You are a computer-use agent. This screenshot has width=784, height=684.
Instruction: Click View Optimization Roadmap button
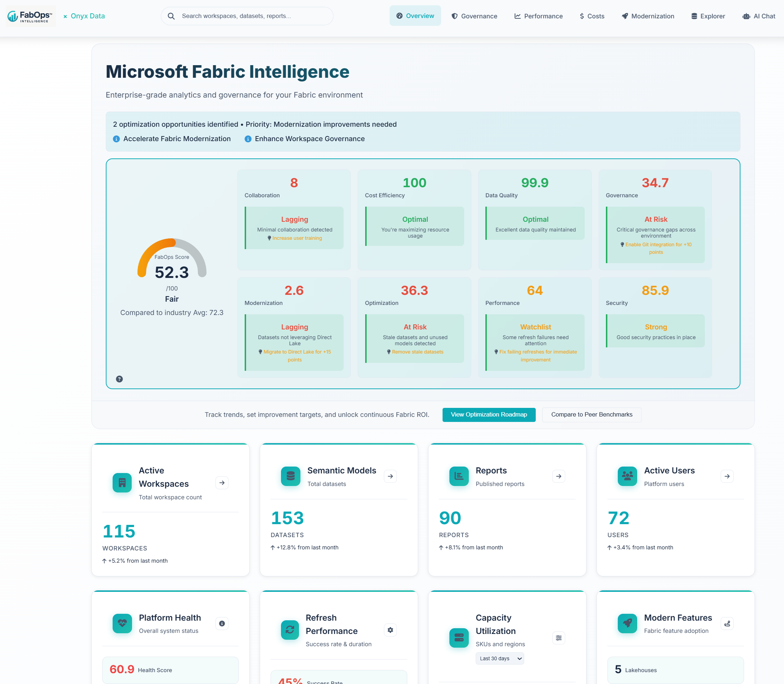[489, 414]
